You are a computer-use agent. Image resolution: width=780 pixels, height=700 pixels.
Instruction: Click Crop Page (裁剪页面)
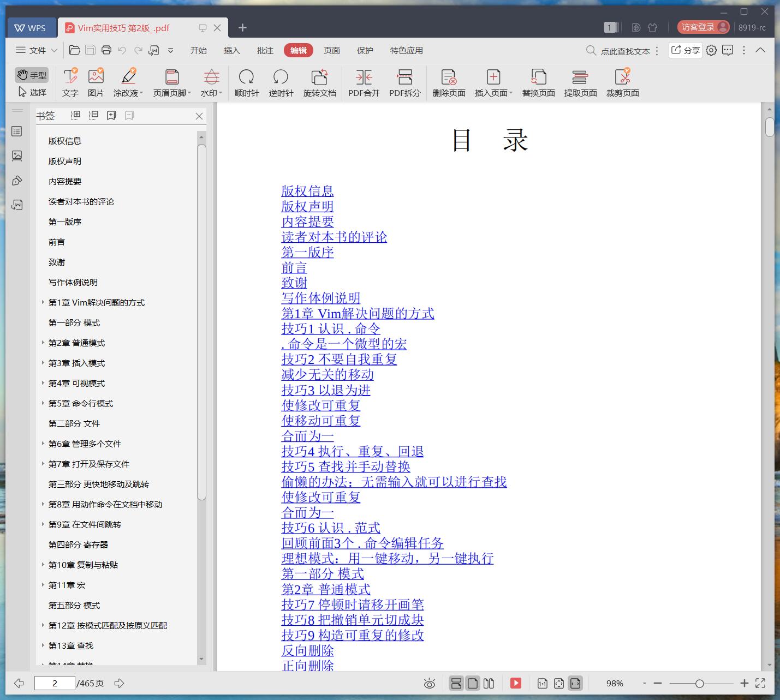coord(622,83)
